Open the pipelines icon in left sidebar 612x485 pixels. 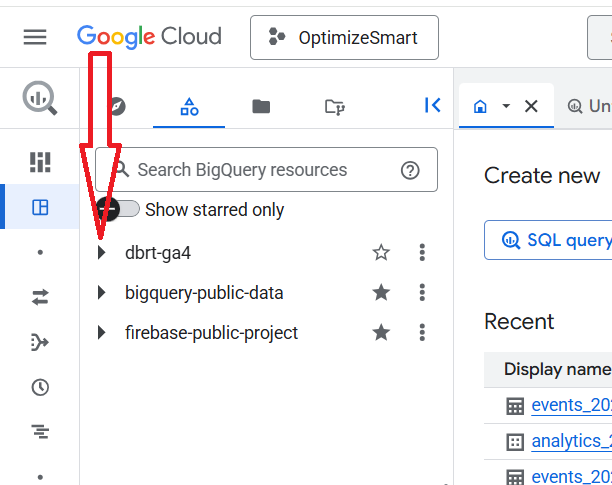(x=40, y=342)
